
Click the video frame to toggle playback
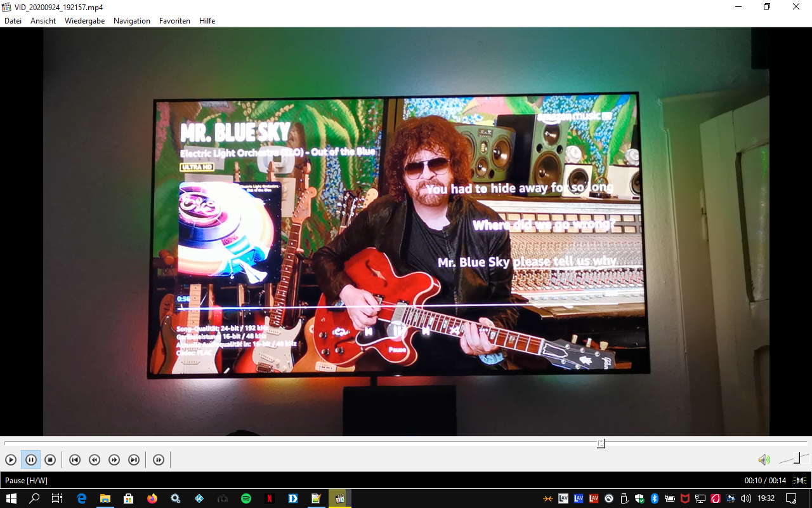coord(406,232)
